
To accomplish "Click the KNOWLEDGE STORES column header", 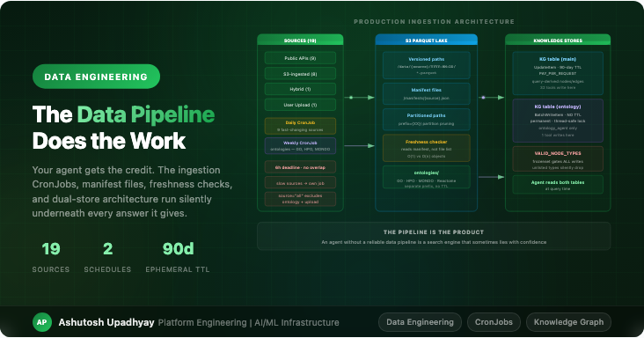I will 558,40.
